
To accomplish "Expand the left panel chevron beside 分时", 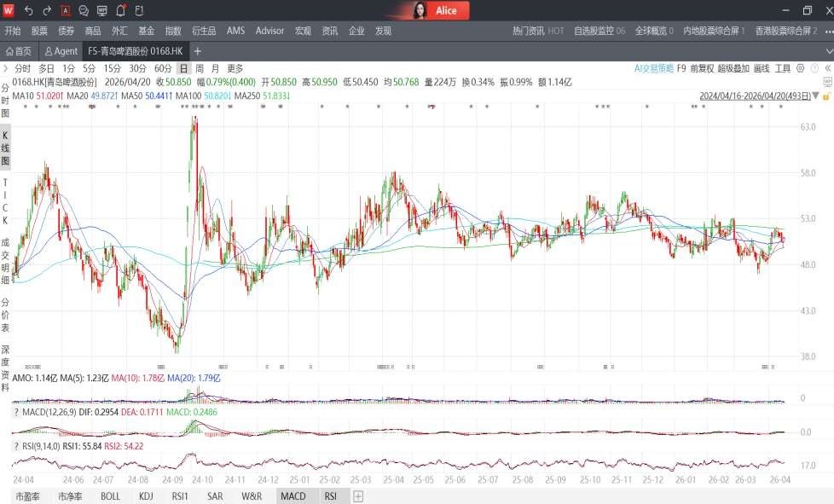I will click(x=6, y=68).
